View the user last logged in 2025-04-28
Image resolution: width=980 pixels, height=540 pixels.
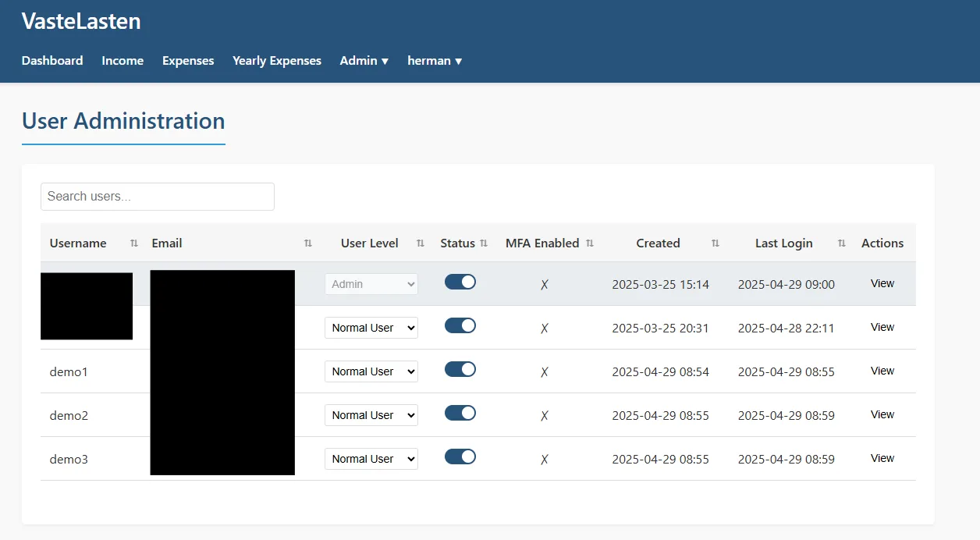tap(882, 327)
